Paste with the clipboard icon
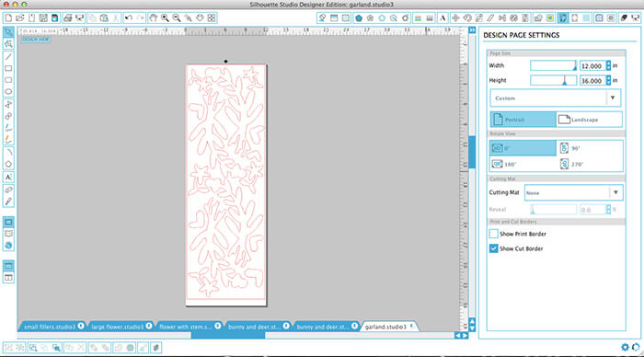 [x=104, y=18]
